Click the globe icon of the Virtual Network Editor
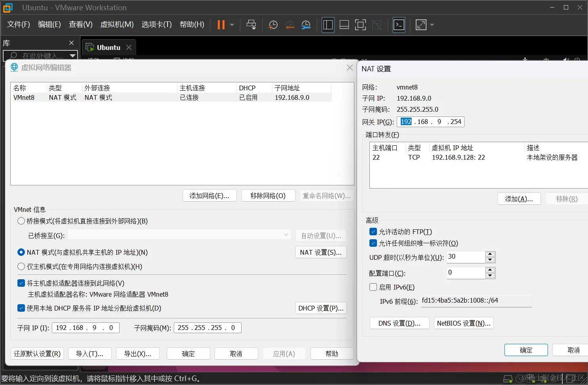Screen dimensions: 588x385 (x=14, y=67)
